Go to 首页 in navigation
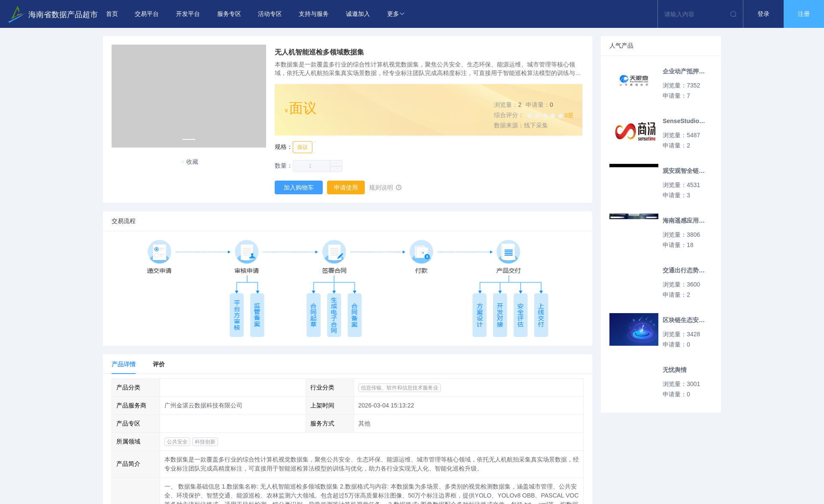 (112, 14)
